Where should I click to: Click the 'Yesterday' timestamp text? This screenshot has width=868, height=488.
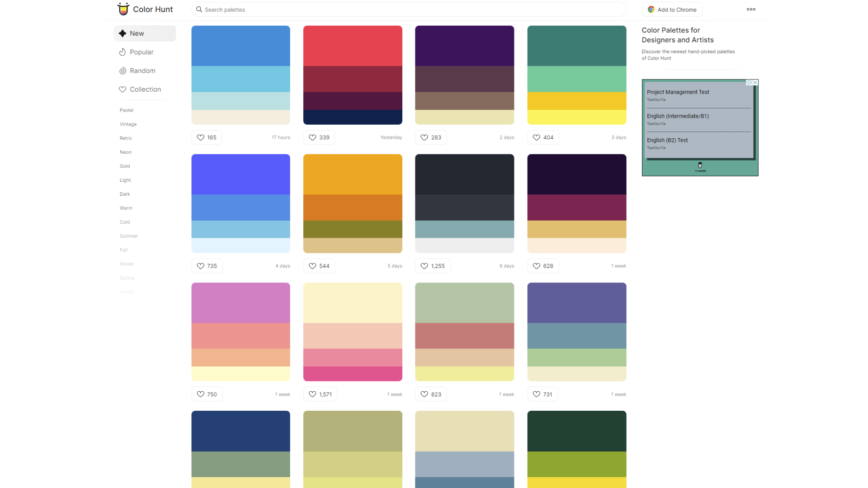pos(391,137)
